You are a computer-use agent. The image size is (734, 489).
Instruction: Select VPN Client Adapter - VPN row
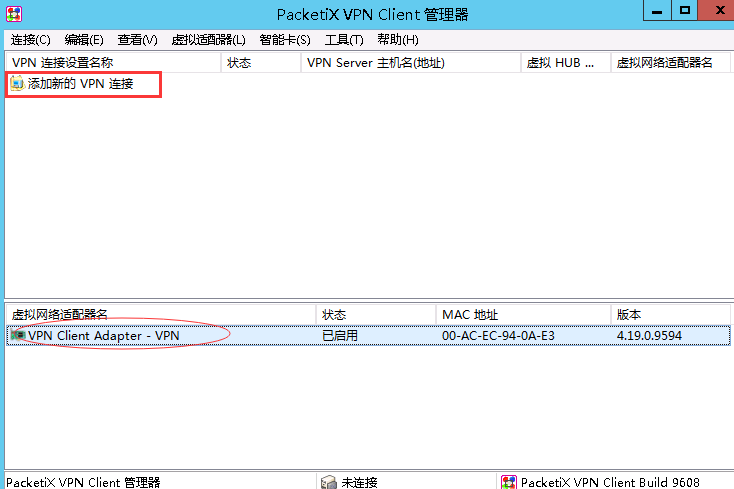(368, 336)
